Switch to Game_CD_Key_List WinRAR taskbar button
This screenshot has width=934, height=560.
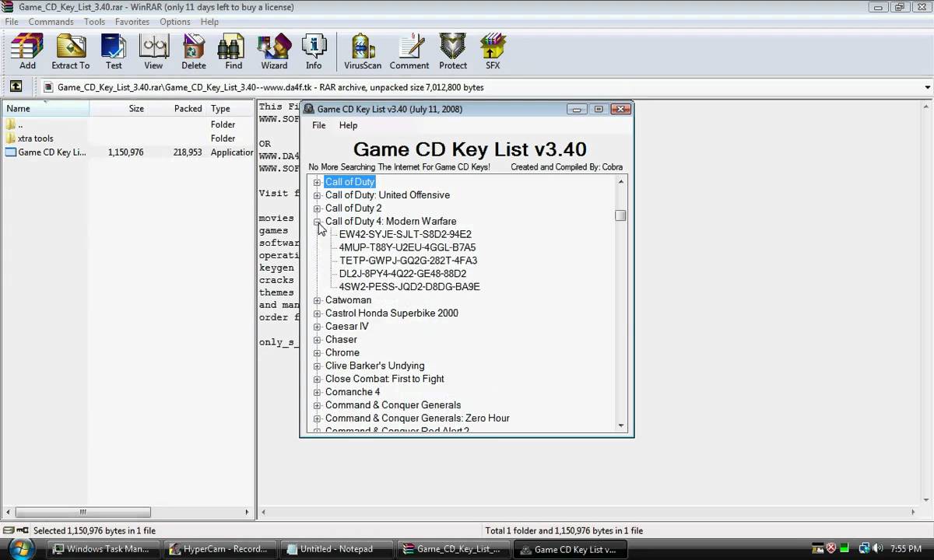pyautogui.click(x=452, y=549)
